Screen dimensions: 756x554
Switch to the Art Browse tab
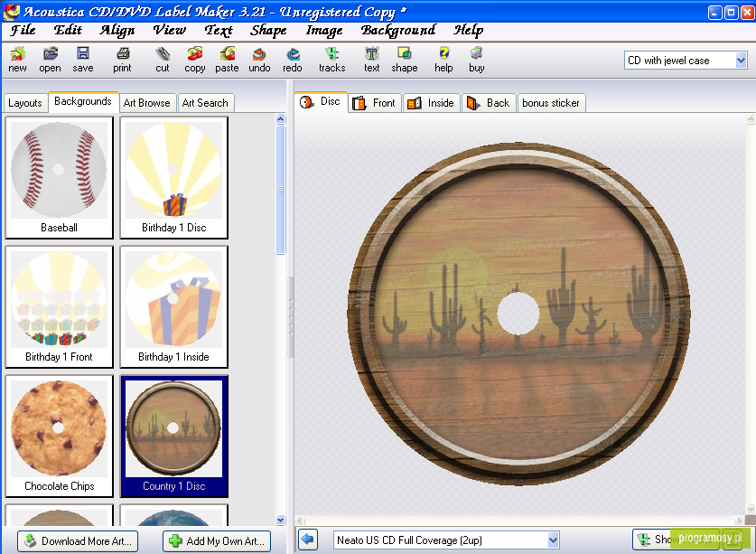(147, 103)
